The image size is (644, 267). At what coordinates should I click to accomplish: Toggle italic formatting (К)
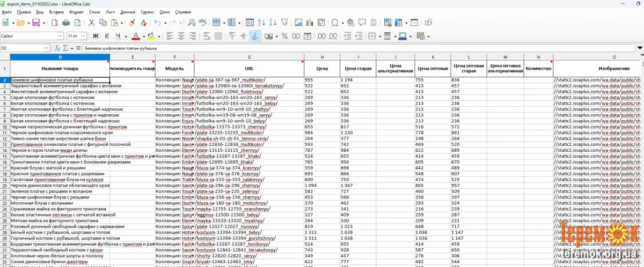[x=107, y=36]
